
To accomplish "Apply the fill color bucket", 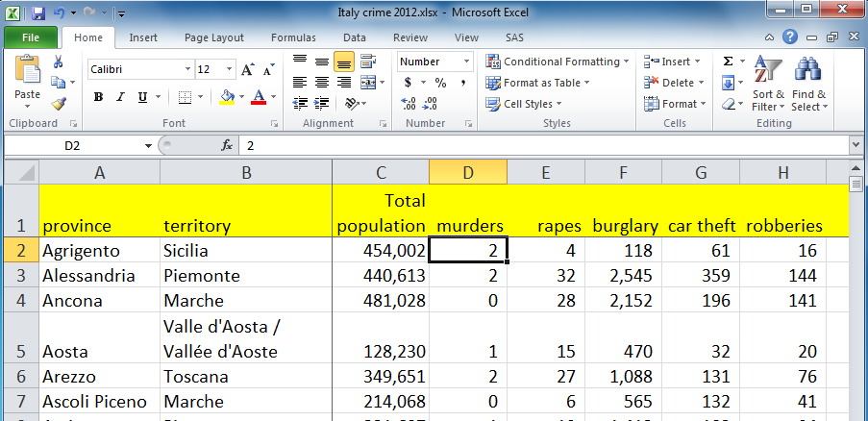I will 227,97.
